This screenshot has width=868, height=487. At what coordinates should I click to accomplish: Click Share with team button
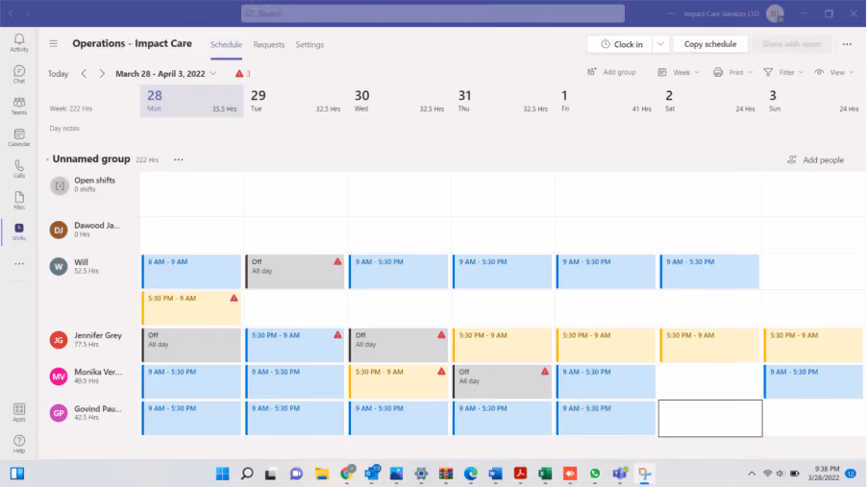pos(791,44)
